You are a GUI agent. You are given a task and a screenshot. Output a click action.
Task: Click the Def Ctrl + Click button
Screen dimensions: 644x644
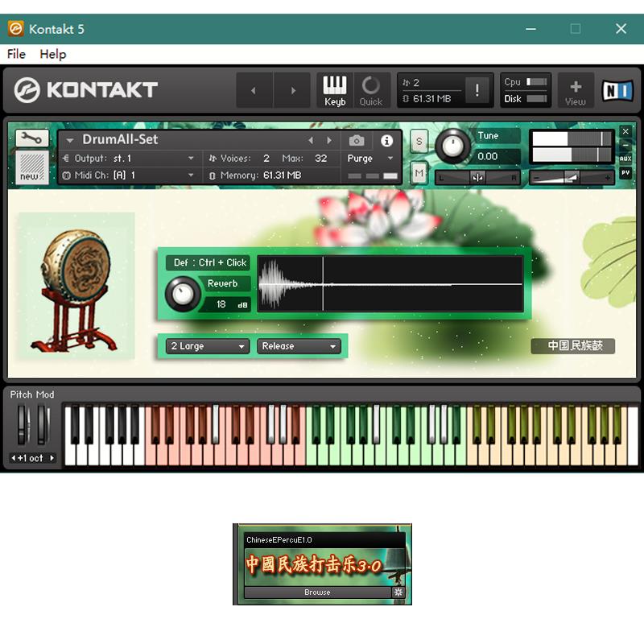(207, 262)
